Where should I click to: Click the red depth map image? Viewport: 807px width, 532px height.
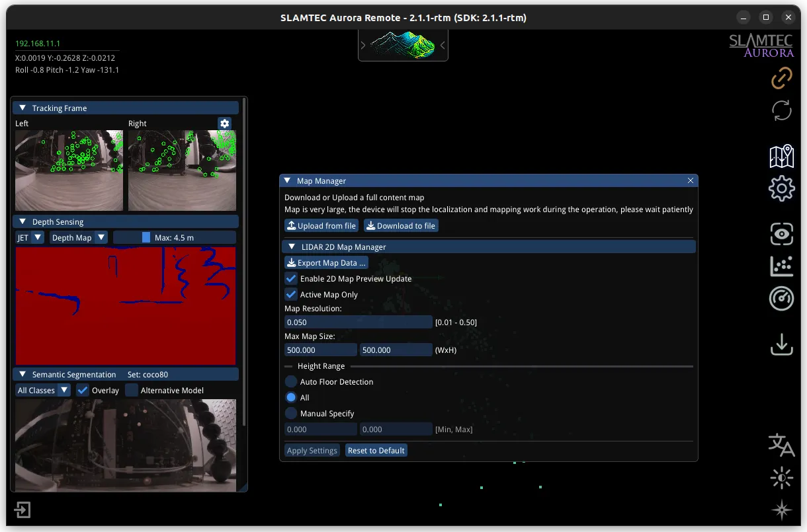pos(126,305)
